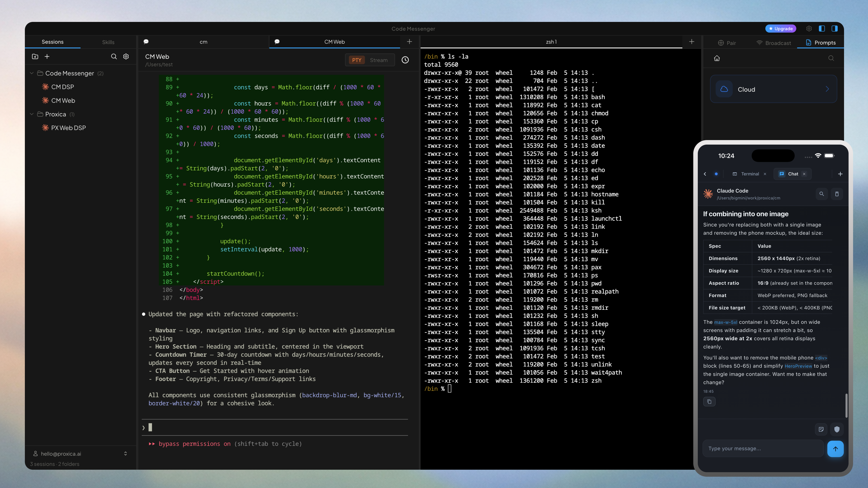Click the Type your message input field
This screenshot has width=868, height=488.
pos(762,449)
